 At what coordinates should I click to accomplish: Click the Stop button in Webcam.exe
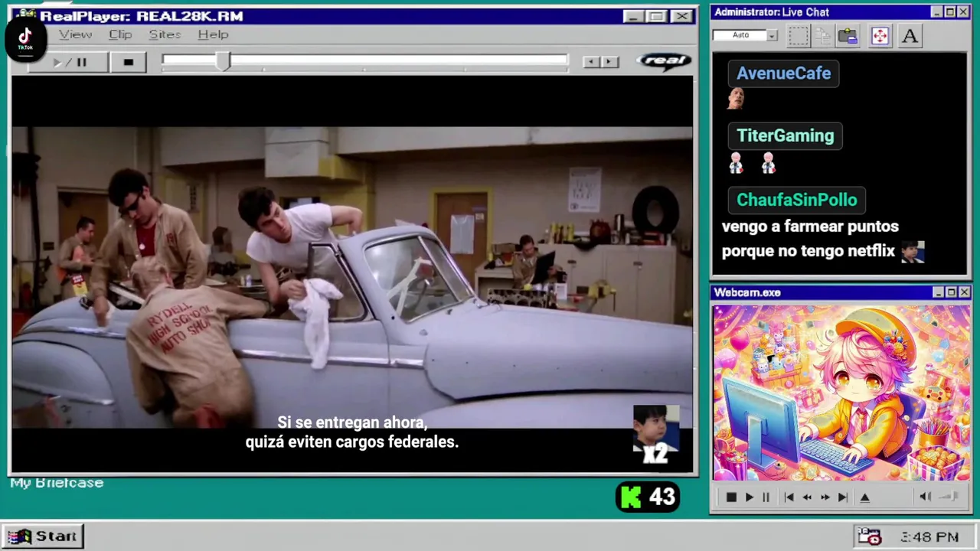[731, 497]
